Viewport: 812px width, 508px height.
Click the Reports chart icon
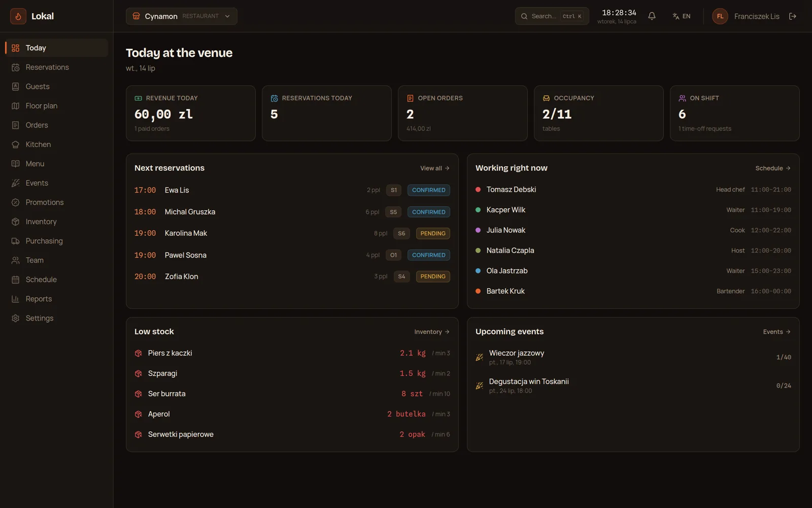pyautogui.click(x=16, y=299)
